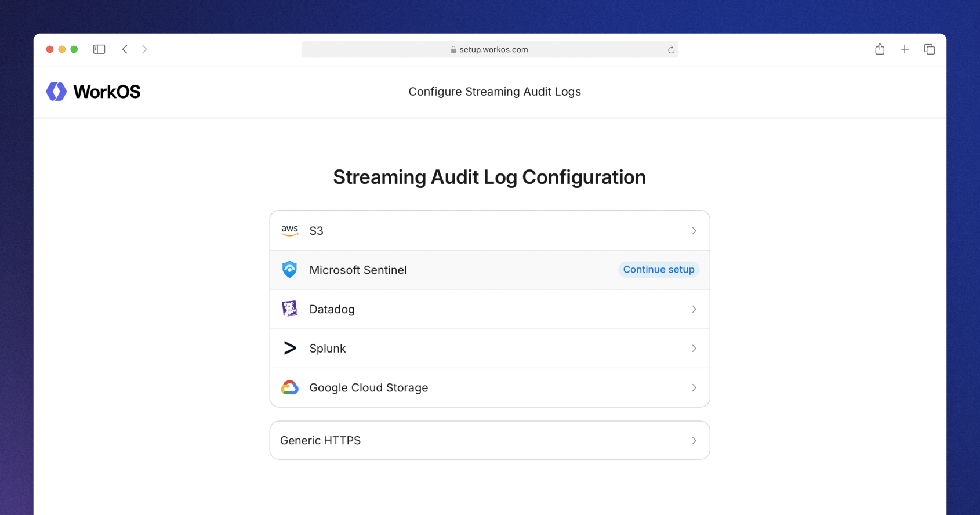Select the S3 label
The height and width of the screenshot is (515, 980).
tap(317, 231)
